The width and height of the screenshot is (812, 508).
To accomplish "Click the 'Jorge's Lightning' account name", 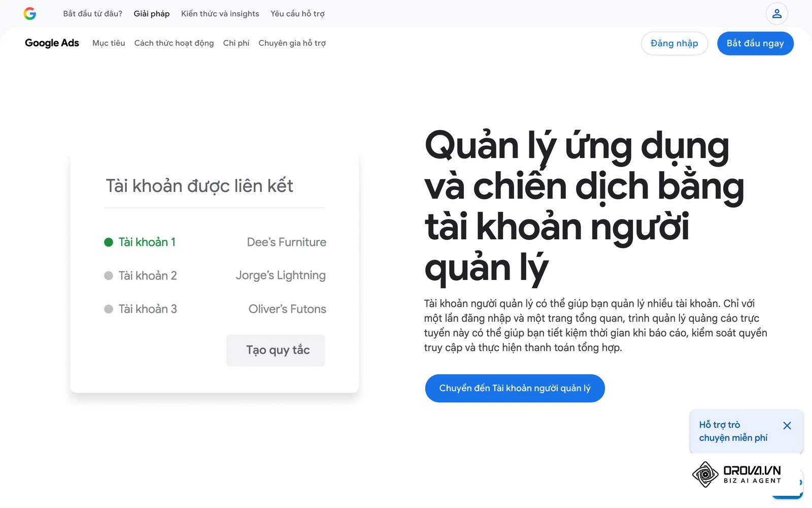I will pyautogui.click(x=281, y=276).
